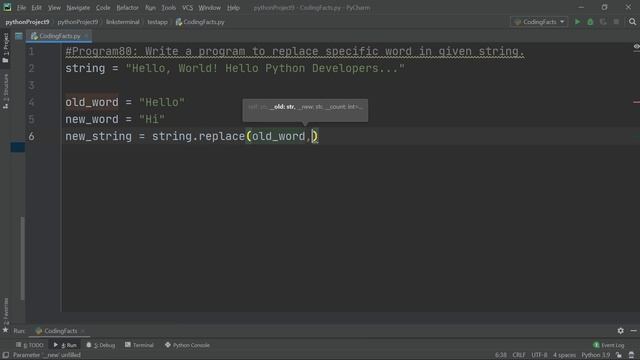Open the Event Log
The image size is (640, 360).
pyautogui.click(x=609, y=345)
